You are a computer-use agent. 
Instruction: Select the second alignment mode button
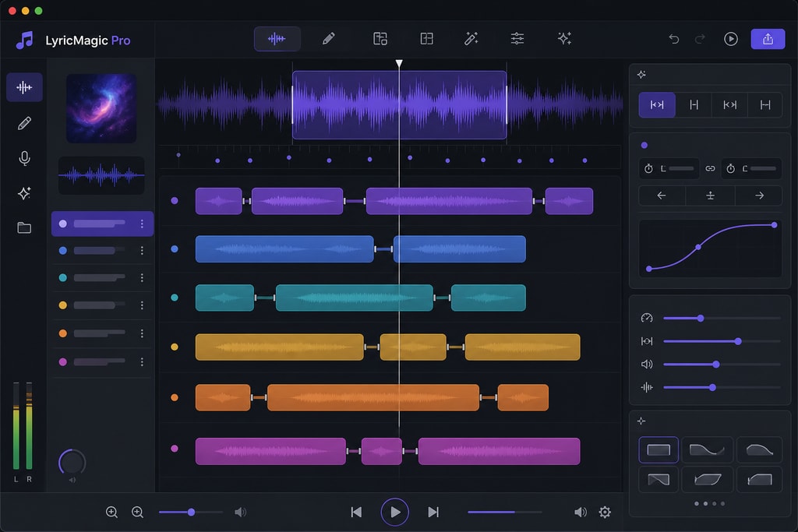coord(694,105)
